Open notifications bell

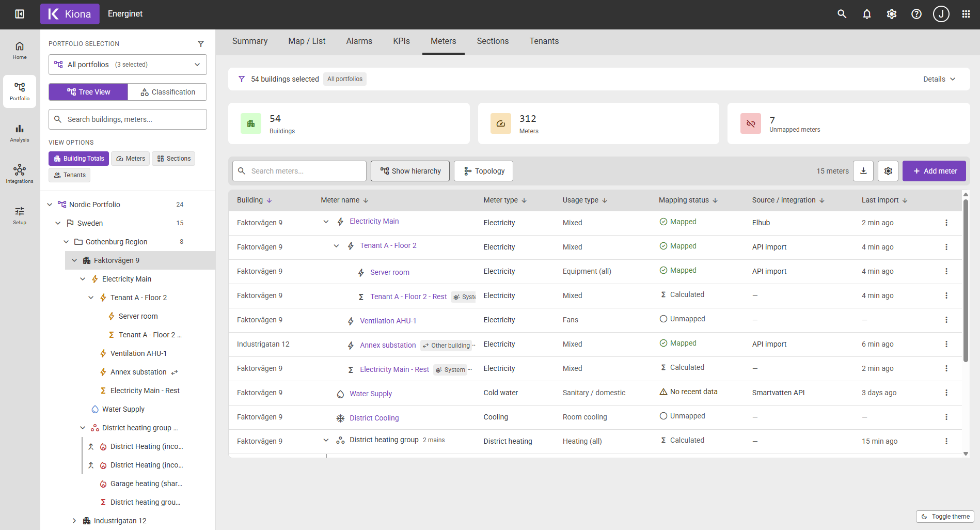pos(867,14)
